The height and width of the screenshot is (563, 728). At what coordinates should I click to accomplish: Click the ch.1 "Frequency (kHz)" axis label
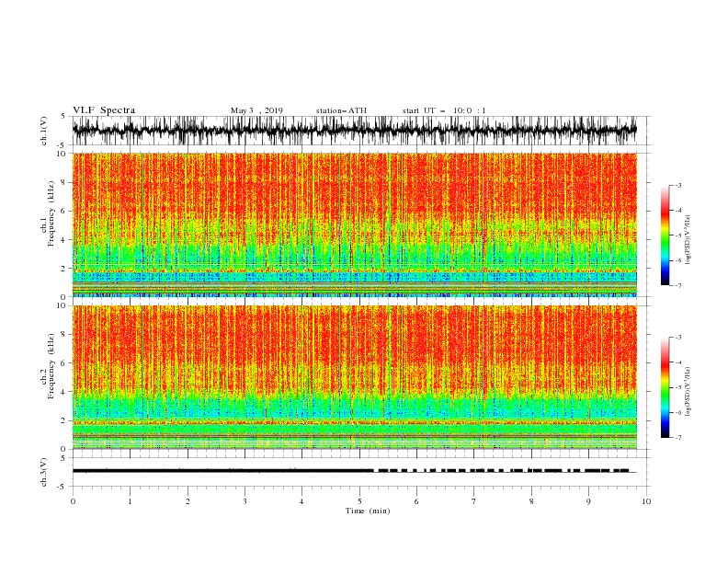click(x=51, y=213)
